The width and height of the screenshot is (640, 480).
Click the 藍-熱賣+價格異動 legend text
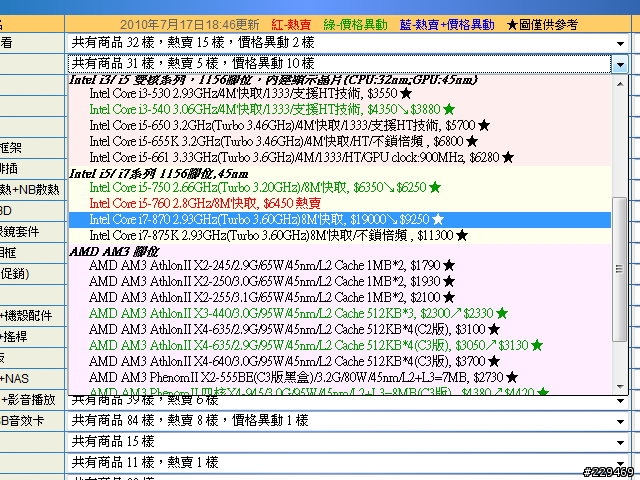(x=447, y=25)
